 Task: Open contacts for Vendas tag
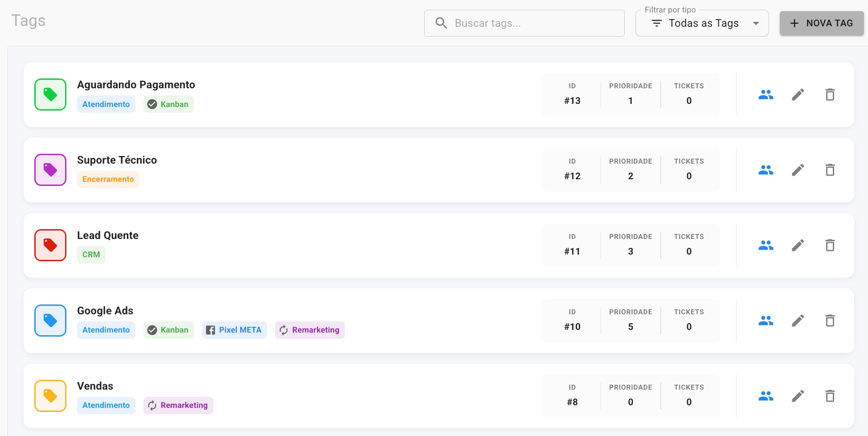click(766, 396)
